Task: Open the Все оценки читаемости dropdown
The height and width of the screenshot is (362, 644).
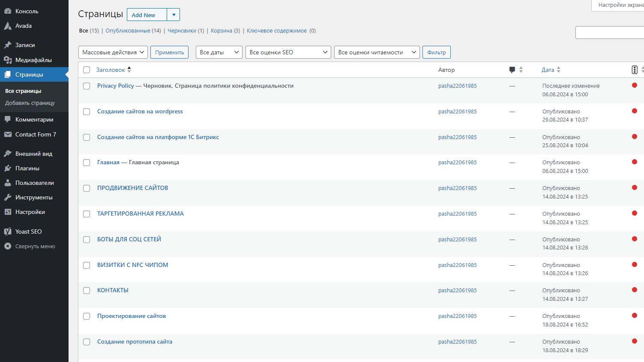Action: point(377,52)
